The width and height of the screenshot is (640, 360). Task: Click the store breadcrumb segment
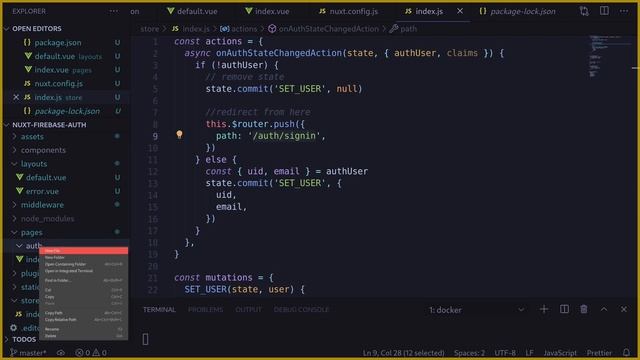point(150,29)
